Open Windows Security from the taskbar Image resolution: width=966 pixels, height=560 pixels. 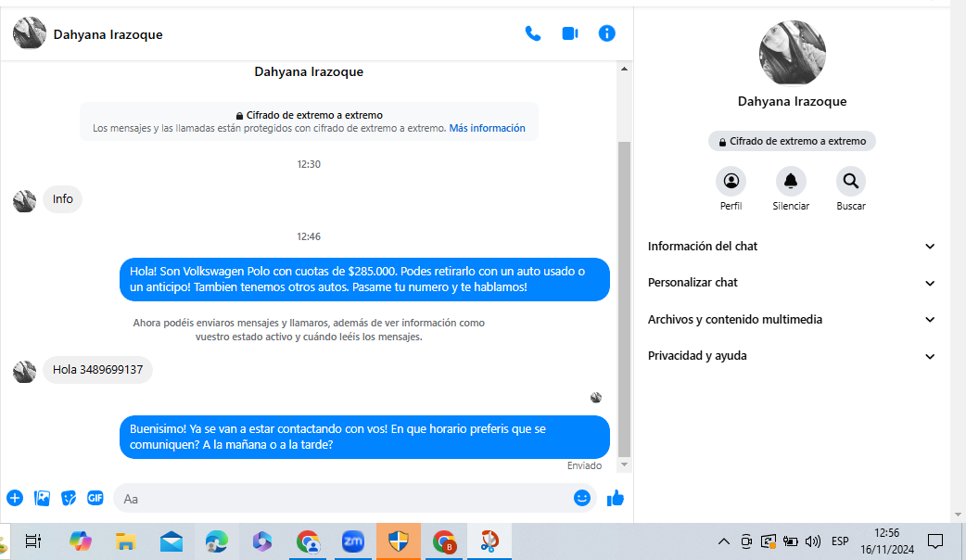pos(398,542)
